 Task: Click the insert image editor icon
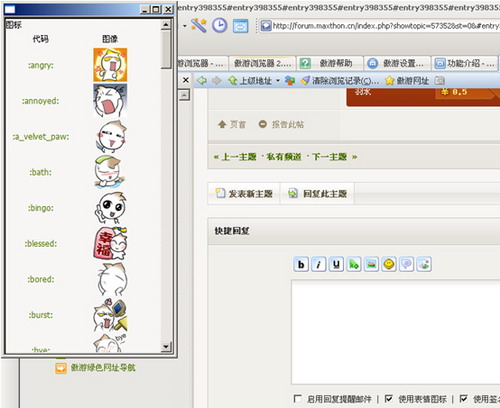[x=371, y=264]
